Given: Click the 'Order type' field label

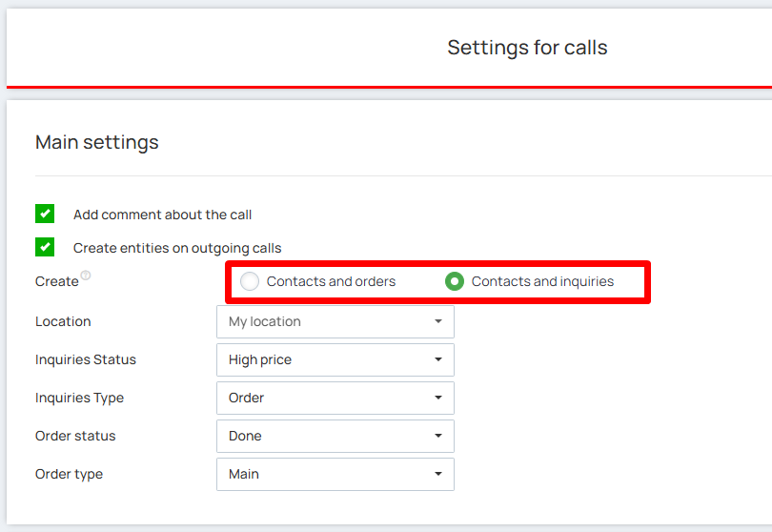Looking at the screenshot, I should coord(69,474).
